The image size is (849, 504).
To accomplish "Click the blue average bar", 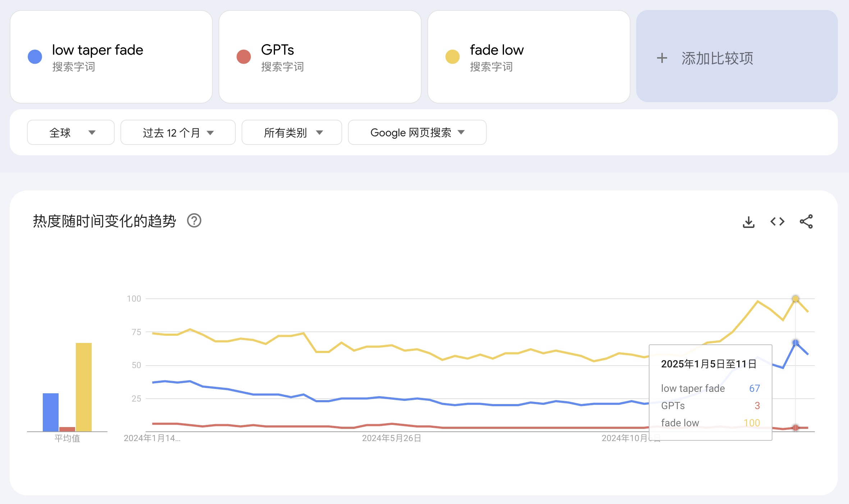I will pos(51,412).
